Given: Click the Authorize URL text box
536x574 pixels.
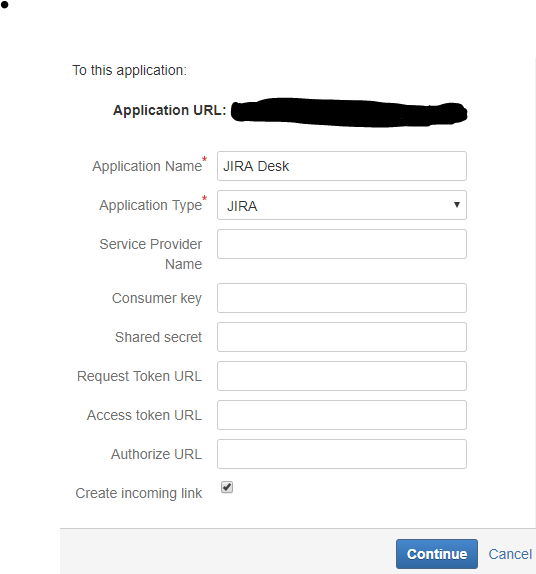Looking at the screenshot, I should click(342, 454).
